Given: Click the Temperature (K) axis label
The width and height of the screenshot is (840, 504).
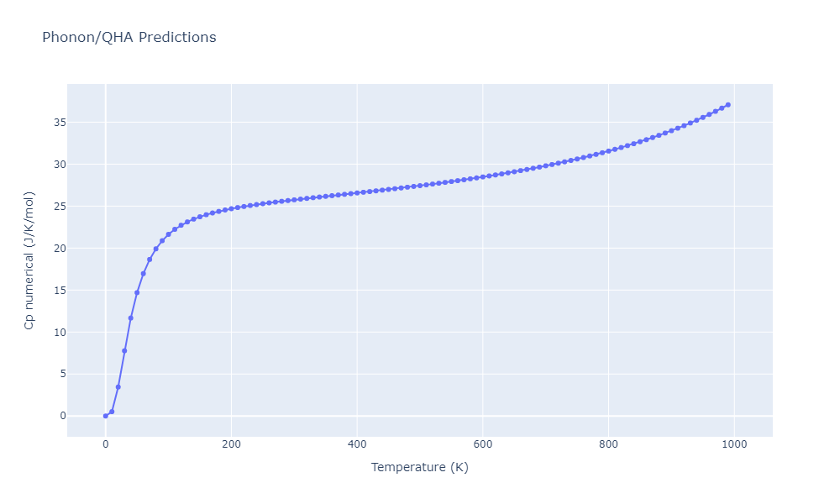Looking at the screenshot, I should 419,467.
